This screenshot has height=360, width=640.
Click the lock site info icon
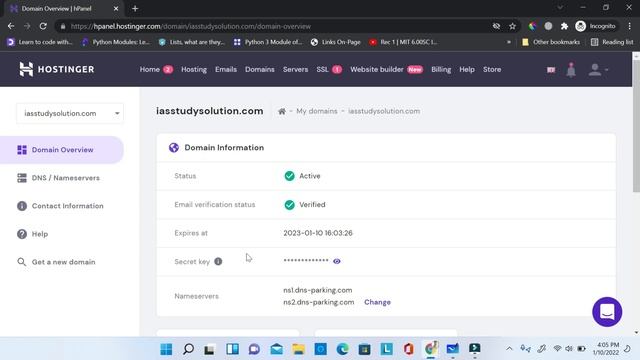click(x=62, y=26)
